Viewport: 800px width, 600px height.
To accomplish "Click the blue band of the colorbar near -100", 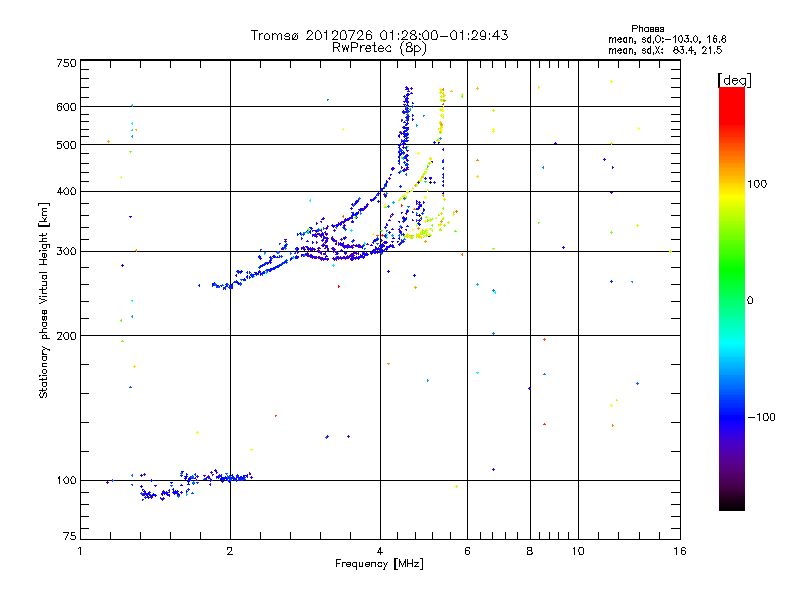I will (x=732, y=416).
